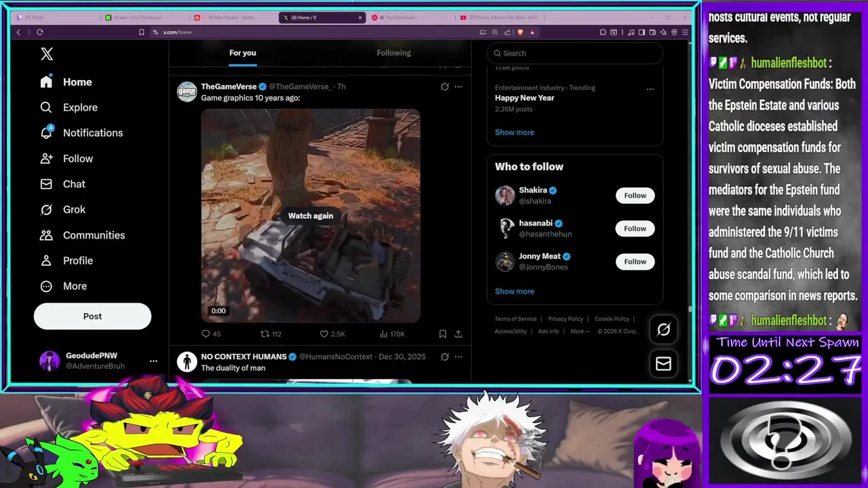Open Ads info footer link

pos(549,331)
